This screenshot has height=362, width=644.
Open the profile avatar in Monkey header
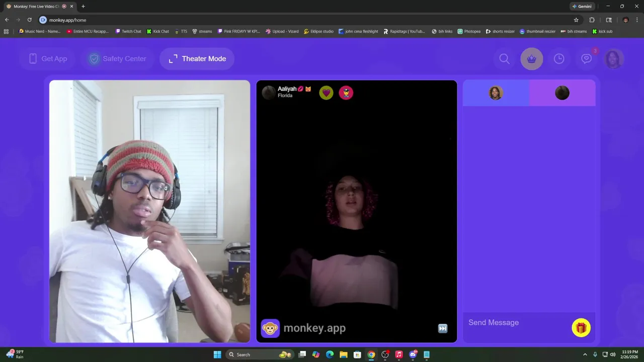pos(614,59)
